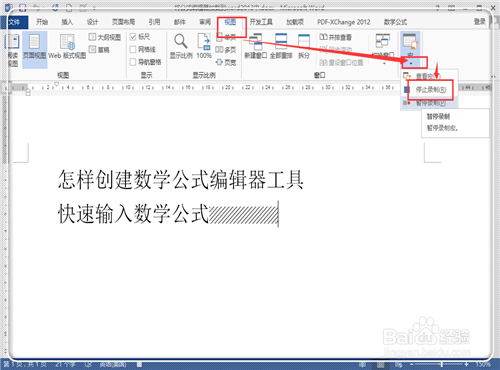Image resolution: width=500 pixels, height=370 pixels.
Task: Open Outline view (大纲视图)
Action: (105, 37)
